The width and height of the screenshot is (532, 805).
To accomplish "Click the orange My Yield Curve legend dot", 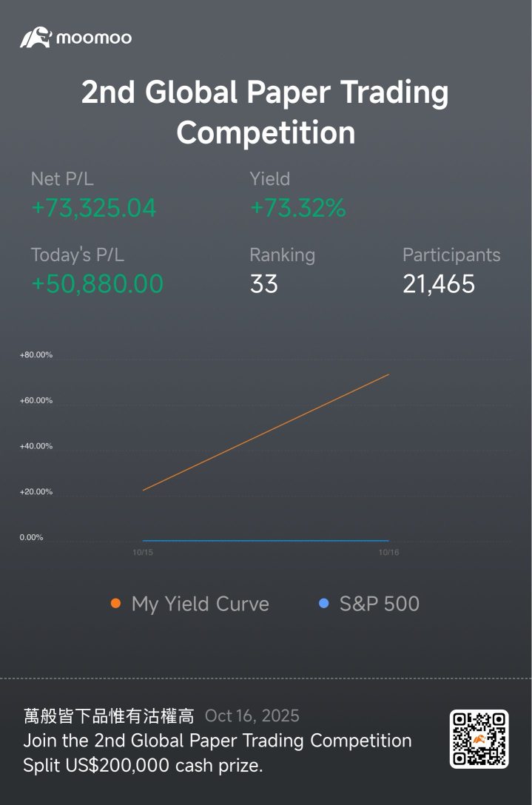I will [x=115, y=604].
